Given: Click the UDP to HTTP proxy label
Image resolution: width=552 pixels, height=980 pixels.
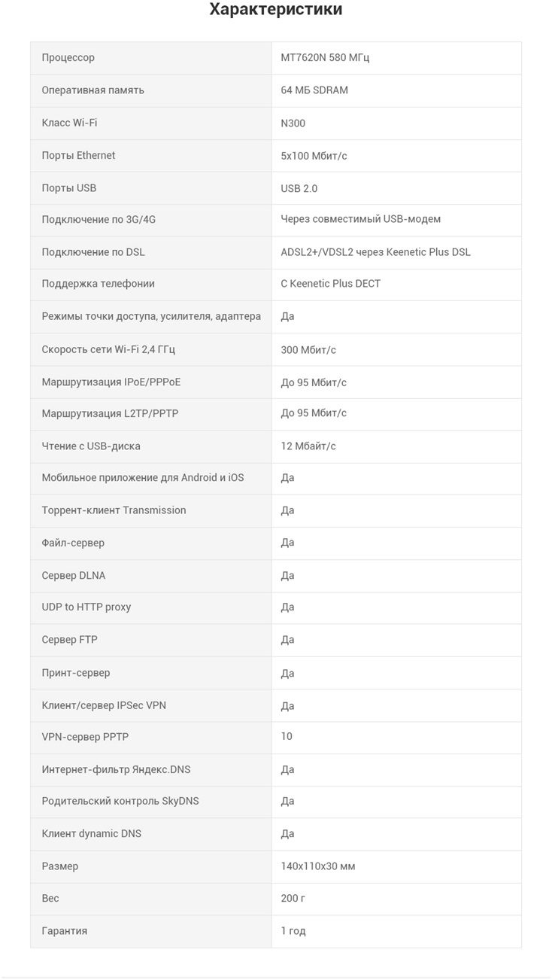Looking at the screenshot, I should click(86, 607).
